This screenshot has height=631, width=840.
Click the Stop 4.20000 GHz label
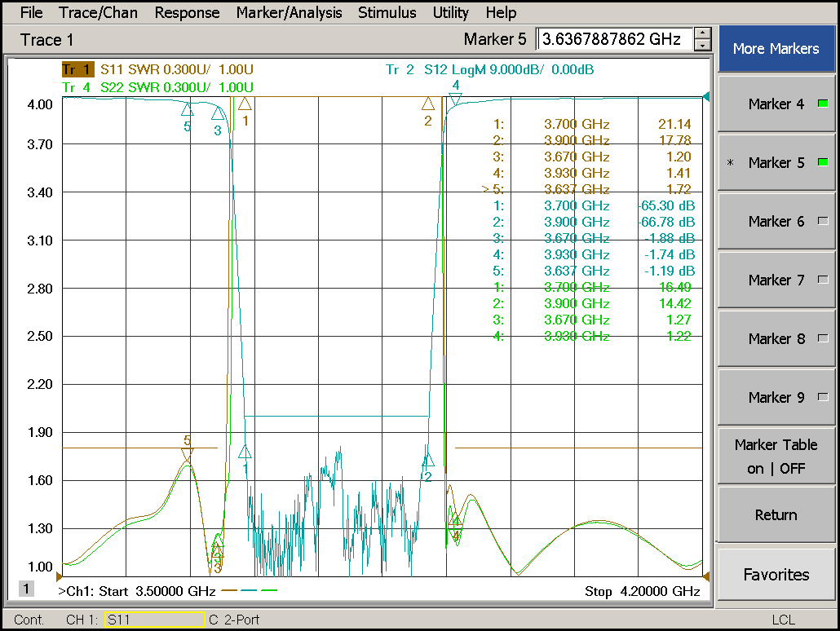643,591
